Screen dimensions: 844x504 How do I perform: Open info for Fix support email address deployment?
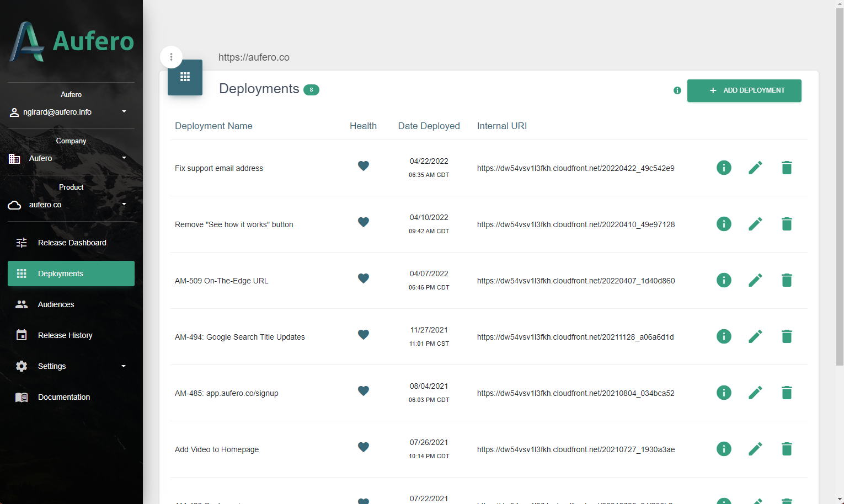[724, 168]
